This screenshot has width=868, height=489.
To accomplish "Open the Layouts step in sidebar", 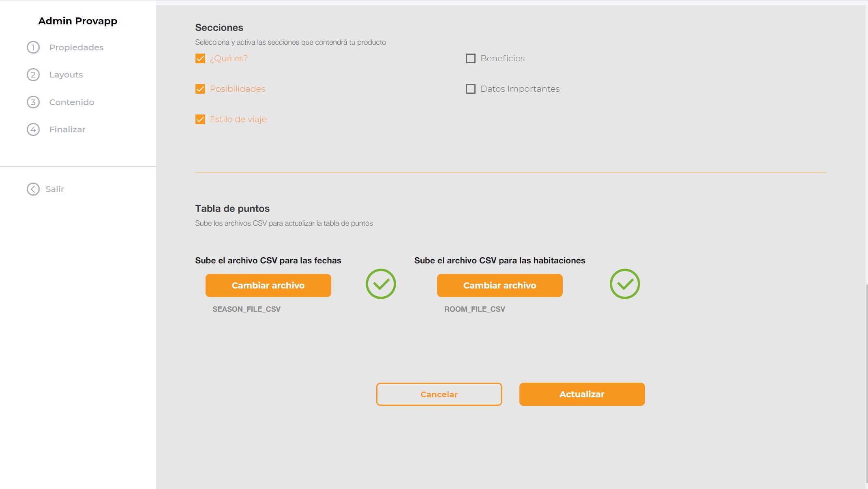I will click(x=66, y=75).
